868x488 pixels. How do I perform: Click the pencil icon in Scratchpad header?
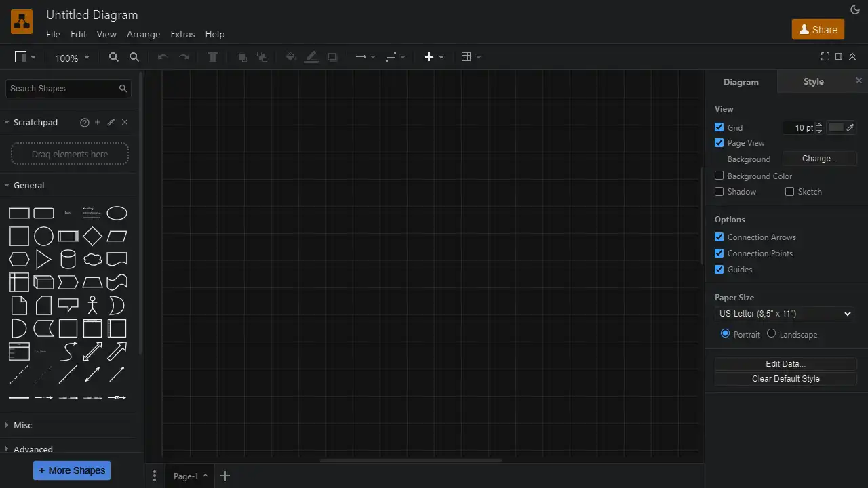tap(111, 122)
